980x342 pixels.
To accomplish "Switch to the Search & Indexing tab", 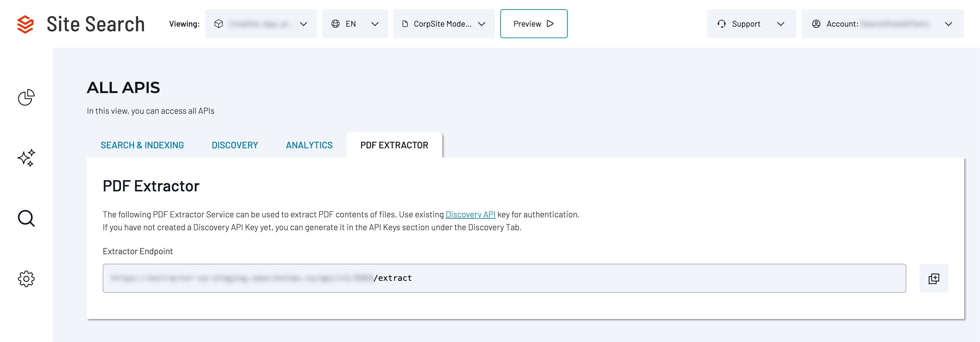I will 142,145.
